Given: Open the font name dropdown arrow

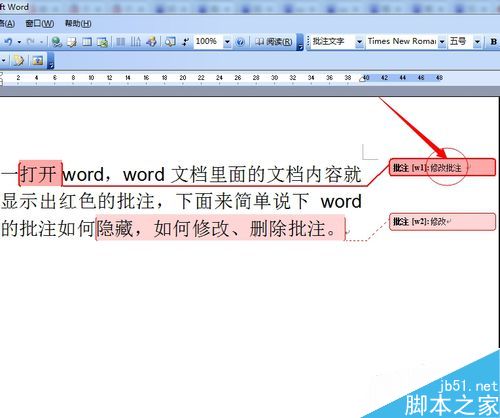Looking at the screenshot, I should 442,42.
